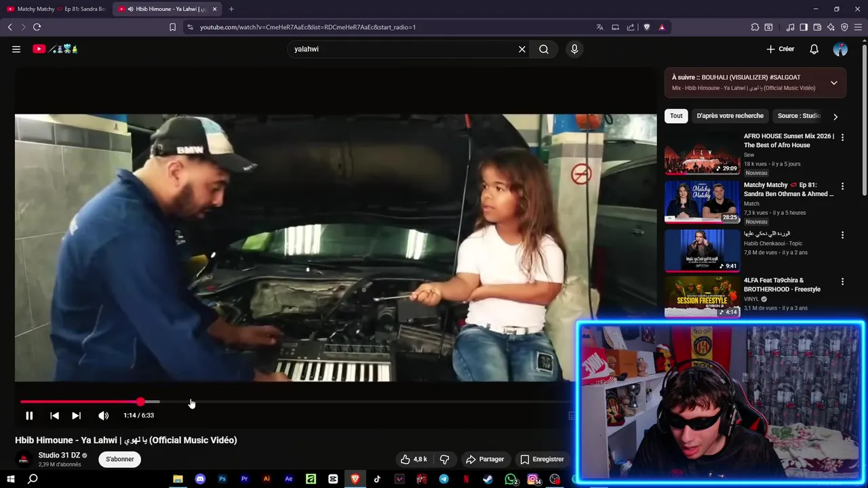Open Windows Start menu
This screenshot has height=488, width=868.
[x=10, y=479]
